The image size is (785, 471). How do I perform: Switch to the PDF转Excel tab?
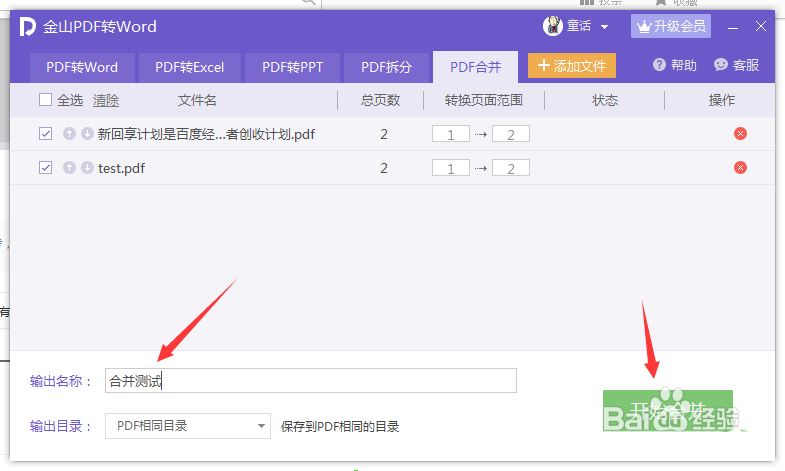click(190, 67)
